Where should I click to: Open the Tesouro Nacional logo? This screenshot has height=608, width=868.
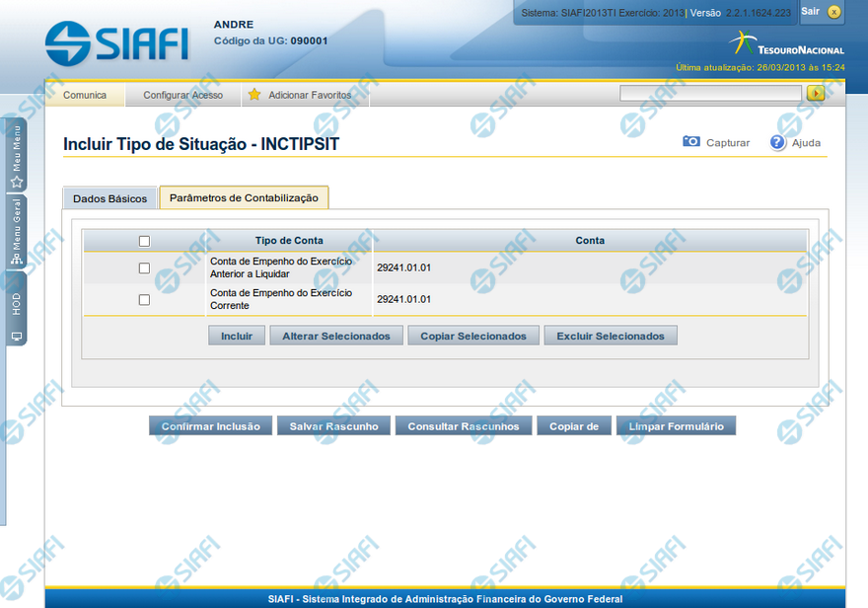pos(786,44)
